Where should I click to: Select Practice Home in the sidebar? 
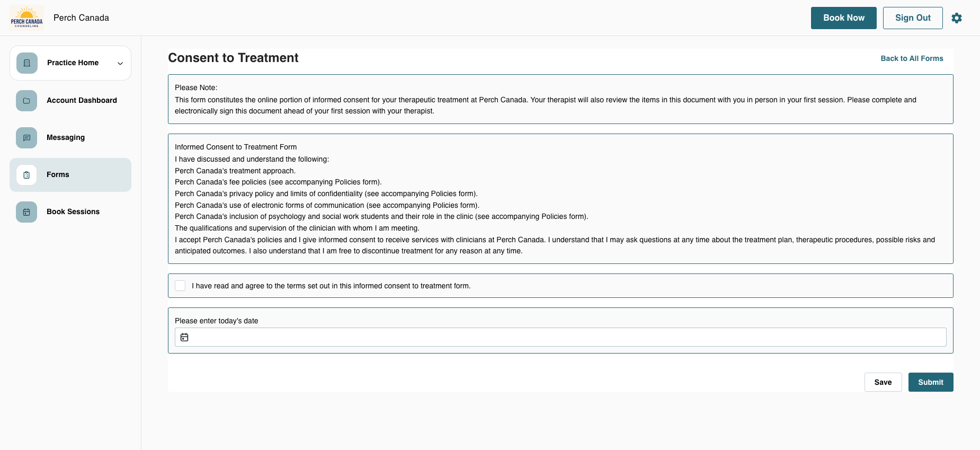pyautogui.click(x=70, y=63)
